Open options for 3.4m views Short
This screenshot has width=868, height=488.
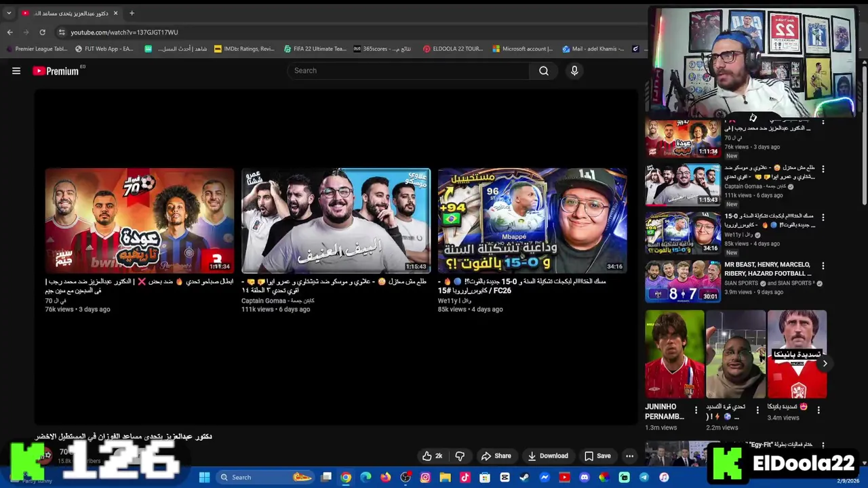[x=818, y=410]
